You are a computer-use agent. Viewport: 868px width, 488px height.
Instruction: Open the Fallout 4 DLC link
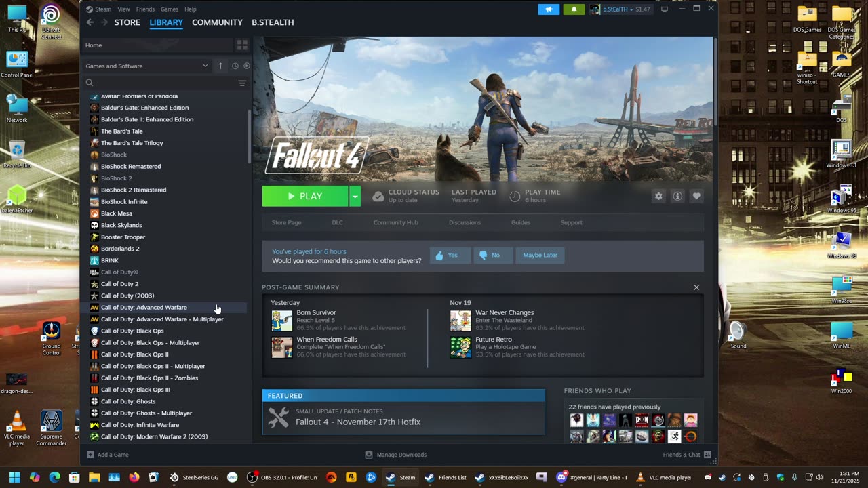[x=337, y=222]
